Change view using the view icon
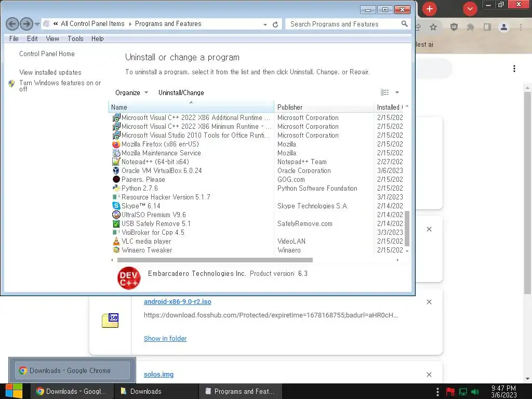 [x=385, y=92]
